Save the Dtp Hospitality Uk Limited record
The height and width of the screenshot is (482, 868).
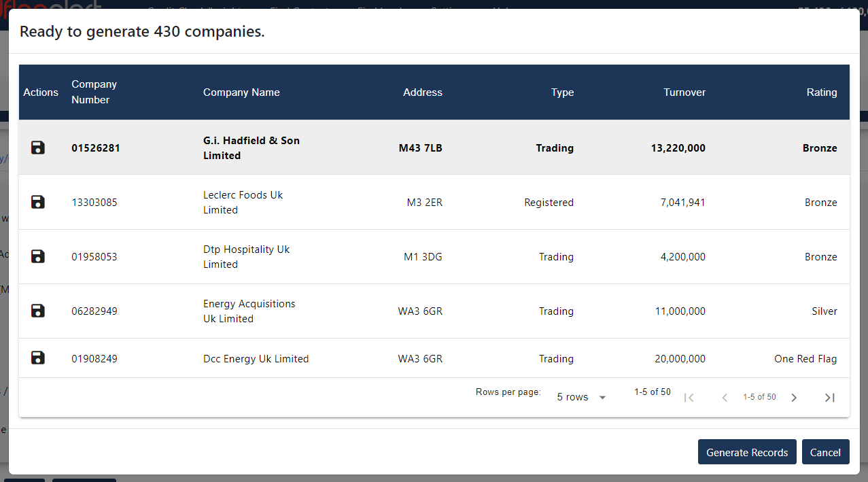(x=38, y=256)
